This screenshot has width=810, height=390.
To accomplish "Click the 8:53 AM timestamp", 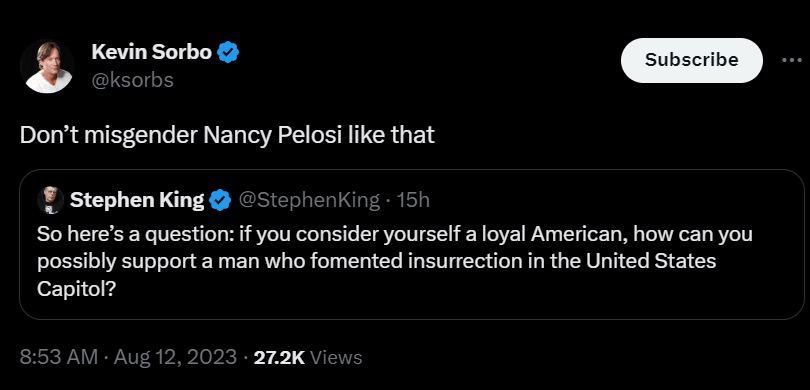I will 58,357.
